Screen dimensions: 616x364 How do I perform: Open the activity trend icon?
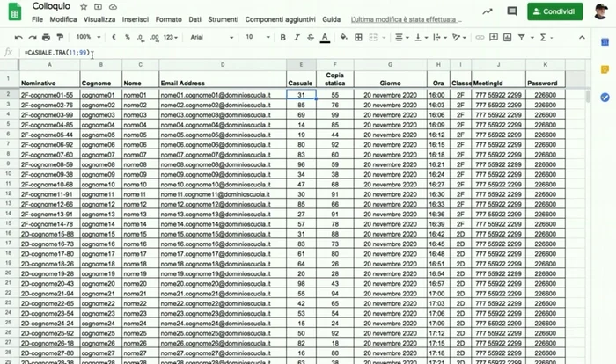click(488, 11)
